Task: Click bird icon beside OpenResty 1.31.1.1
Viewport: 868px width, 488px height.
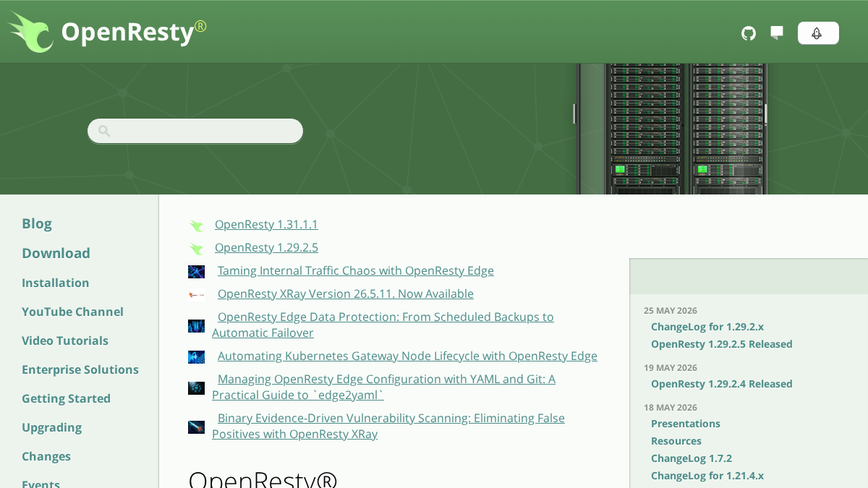Action: click(196, 226)
